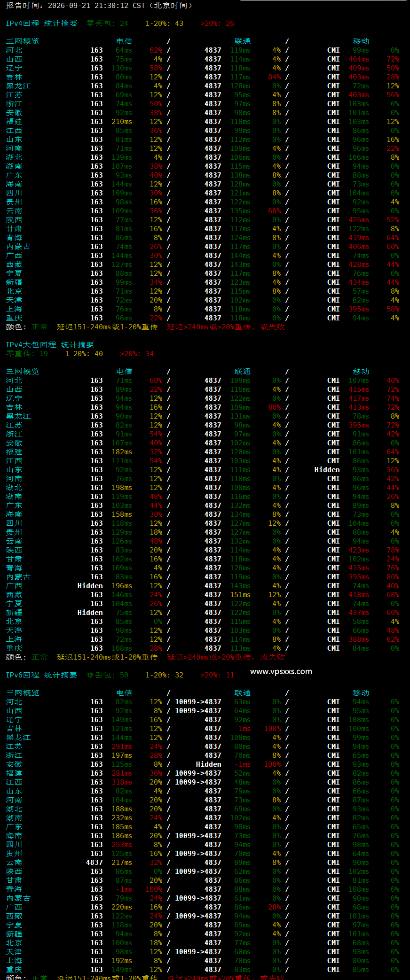Viewport: 410px width, 980px height.
Task: Click the 零重传: 19 summary value
Action: (27, 354)
